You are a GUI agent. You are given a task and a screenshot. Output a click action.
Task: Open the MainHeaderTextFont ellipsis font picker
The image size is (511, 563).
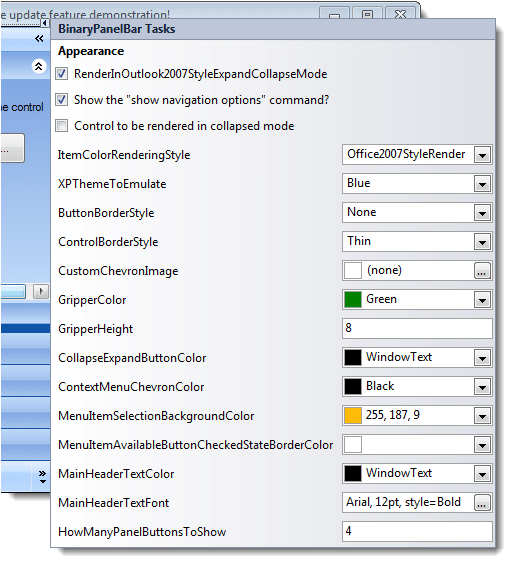pos(482,503)
